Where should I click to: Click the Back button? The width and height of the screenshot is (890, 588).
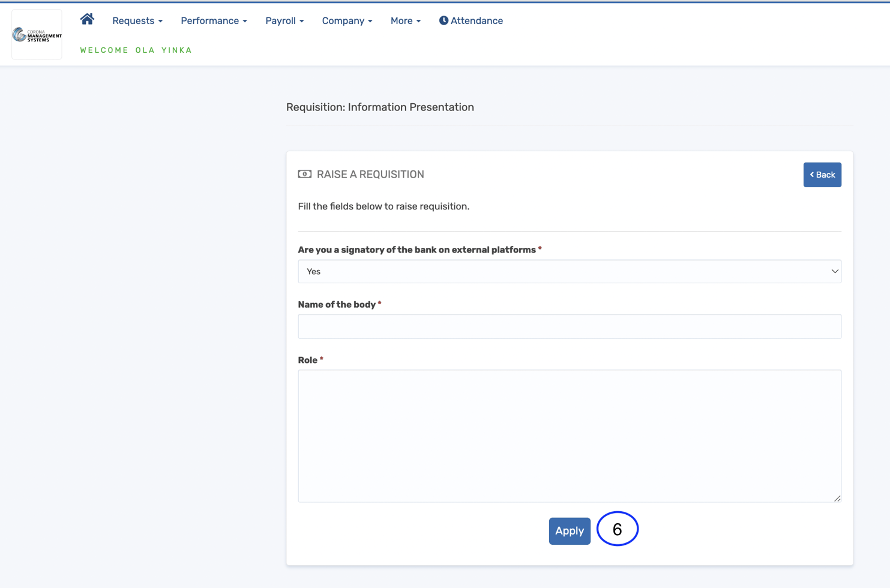pyautogui.click(x=822, y=175)
